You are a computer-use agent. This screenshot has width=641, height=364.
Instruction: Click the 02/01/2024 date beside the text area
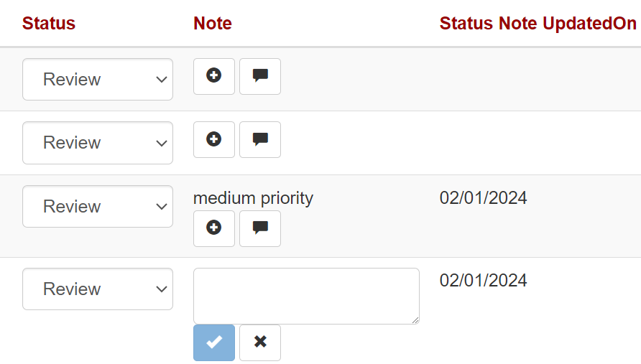(483, 280)
